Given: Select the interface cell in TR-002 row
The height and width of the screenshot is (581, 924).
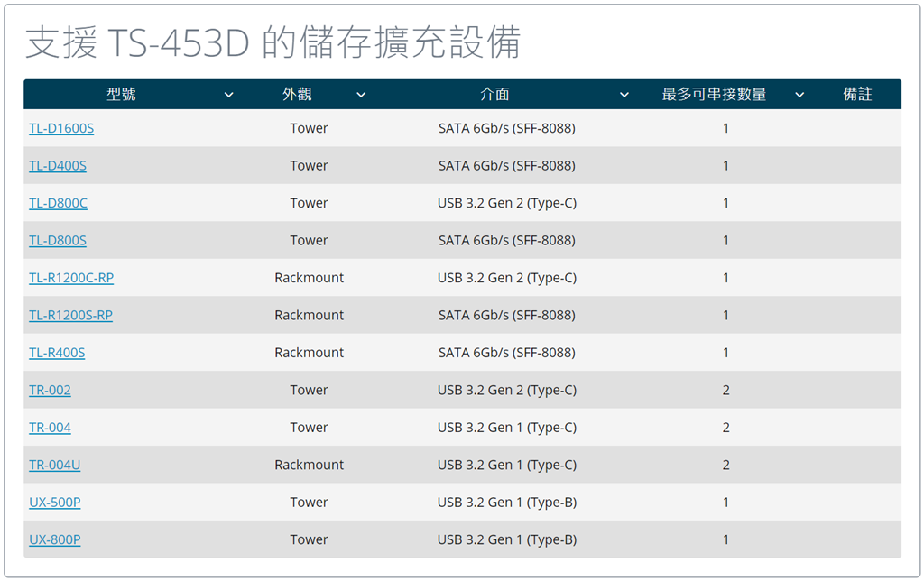Looking at the screenshot, I should pyautogui.click(x=507, y=390).
